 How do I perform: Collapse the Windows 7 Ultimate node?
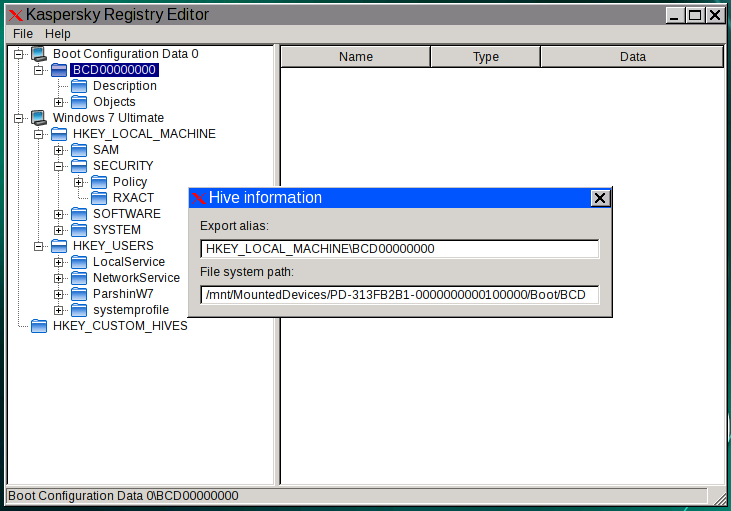point(19,118)
